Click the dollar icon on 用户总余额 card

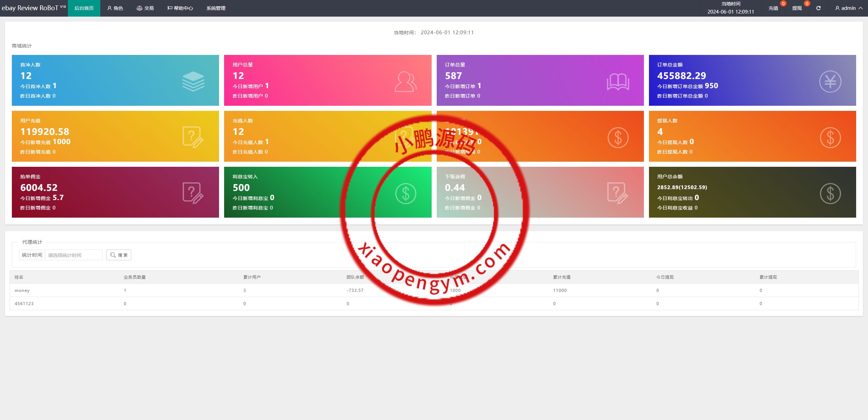[x=830, y=193]
